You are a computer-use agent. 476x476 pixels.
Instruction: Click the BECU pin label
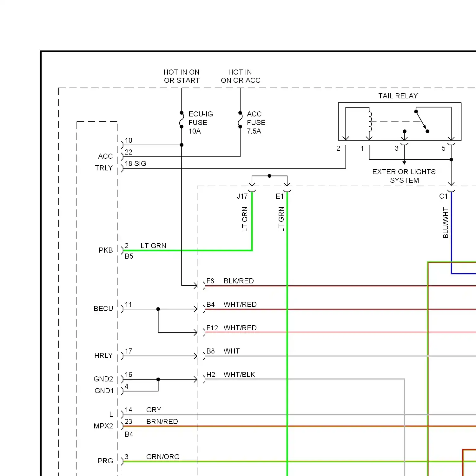pyautogui.click(x=103, y=309)
